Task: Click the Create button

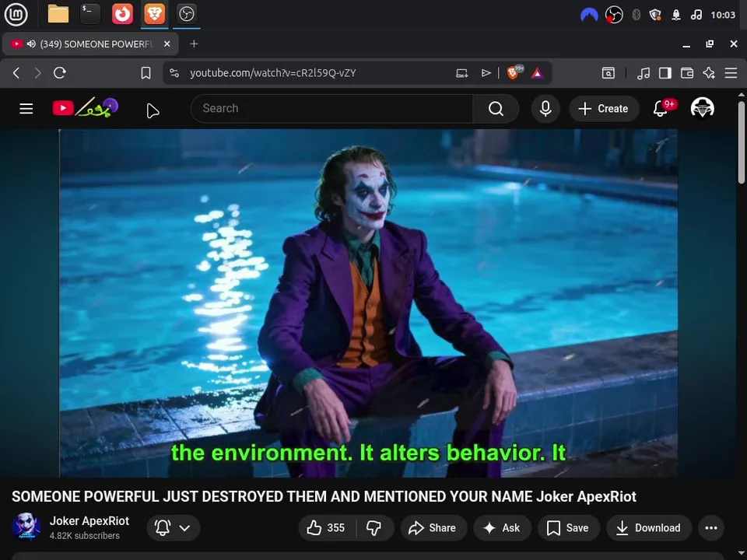Action: pos(604,109)
